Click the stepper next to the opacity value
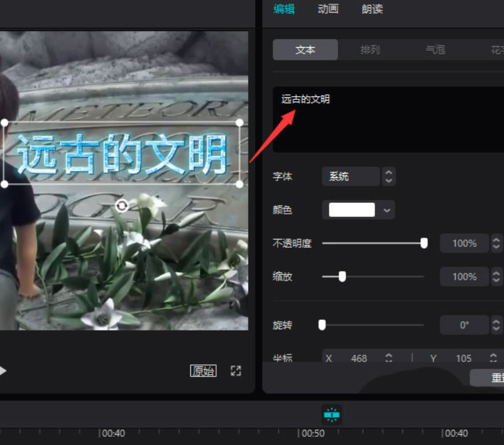Viewport: 504px width, 445px height. point(496,243)
